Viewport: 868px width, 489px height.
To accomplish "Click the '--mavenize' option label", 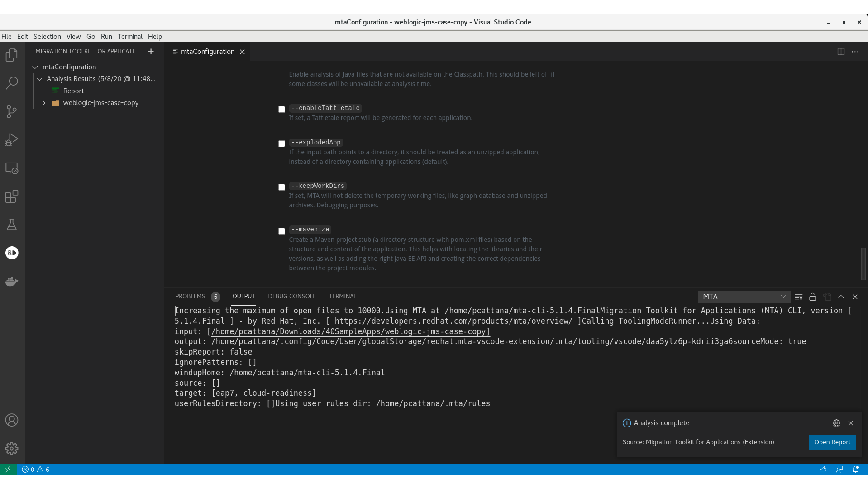I will point(310,230).
